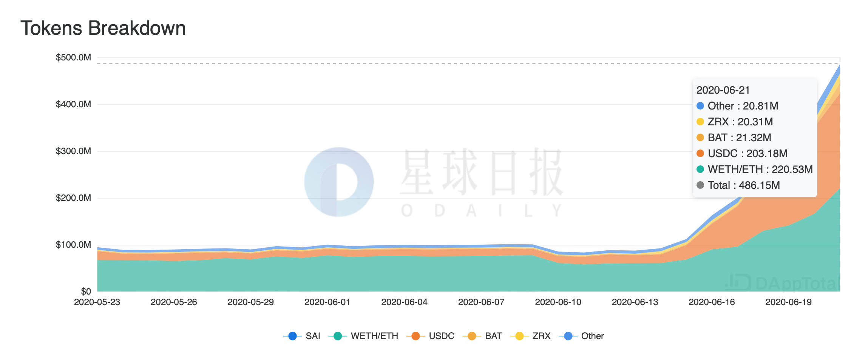
Task: Toggle the USDC legend marker
Action: click(415, 336)
